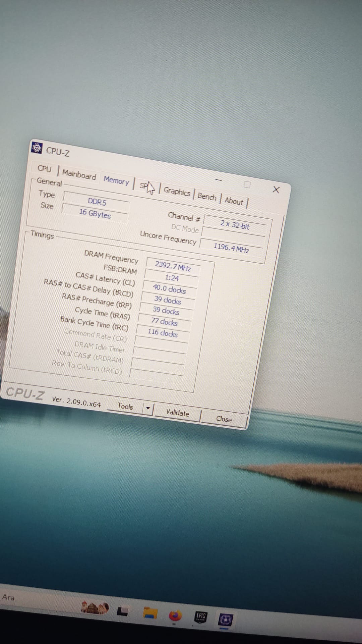Click the 116 clocks tRC value
This screenshot has height=644, width=362.
(x=163, y=333)
